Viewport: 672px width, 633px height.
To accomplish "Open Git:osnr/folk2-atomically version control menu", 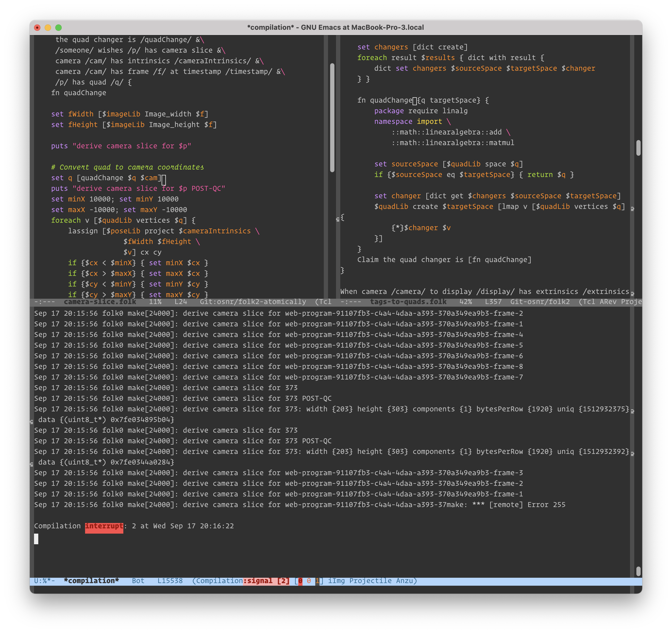I will pyautogui.click(x=253, y=301).
